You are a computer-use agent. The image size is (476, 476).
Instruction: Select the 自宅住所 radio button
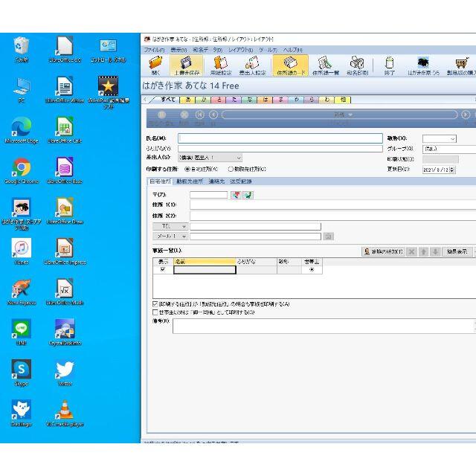tap(187, 169)
